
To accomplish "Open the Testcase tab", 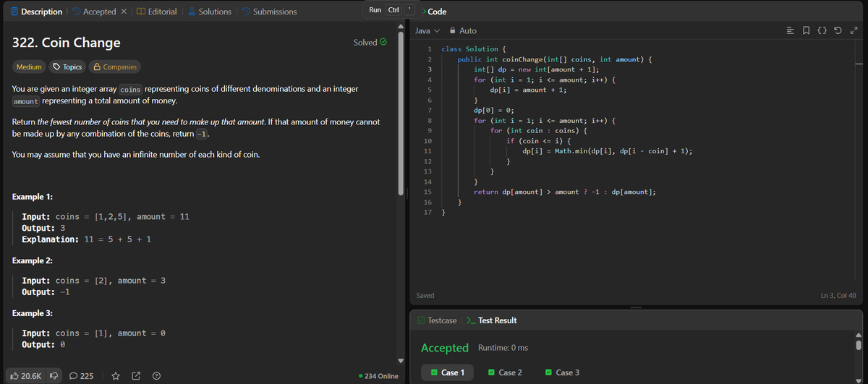I will click(438, 320).
